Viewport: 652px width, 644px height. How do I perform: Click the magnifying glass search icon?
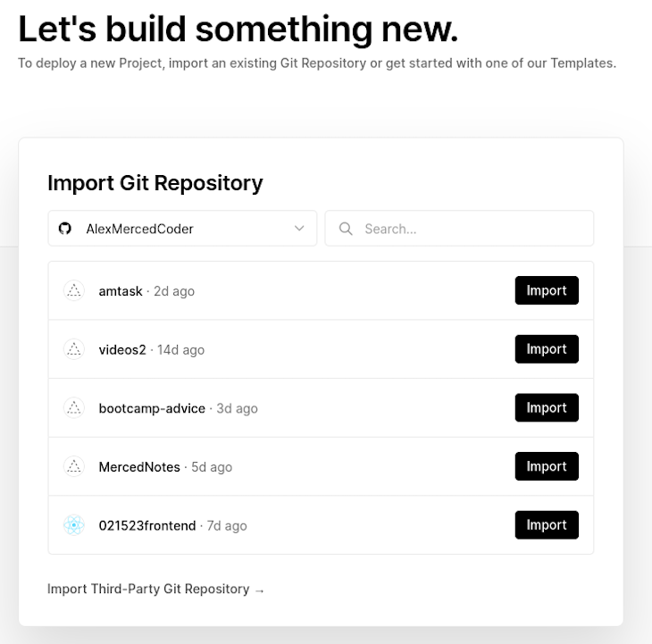pyautogui.click(x=346, y=229)
